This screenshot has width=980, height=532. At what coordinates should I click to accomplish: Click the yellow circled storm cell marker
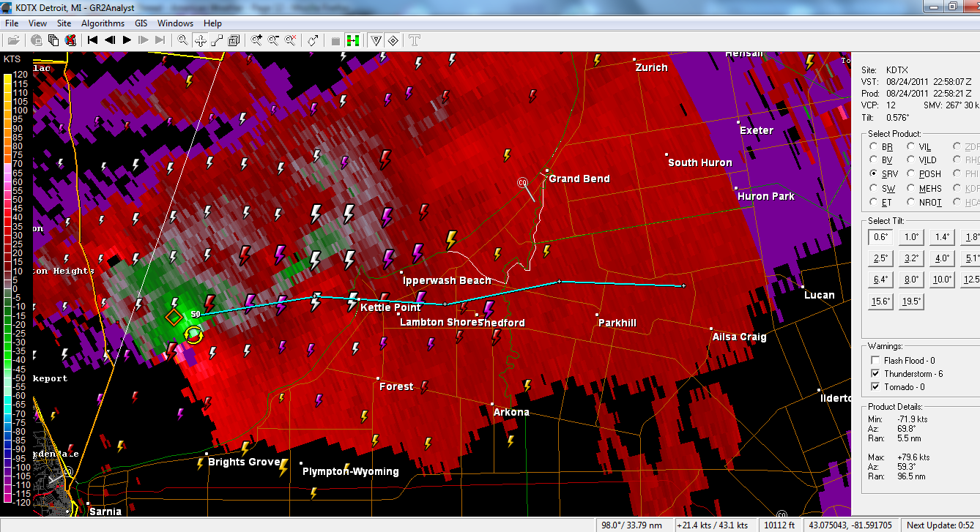tap(193, 335)
